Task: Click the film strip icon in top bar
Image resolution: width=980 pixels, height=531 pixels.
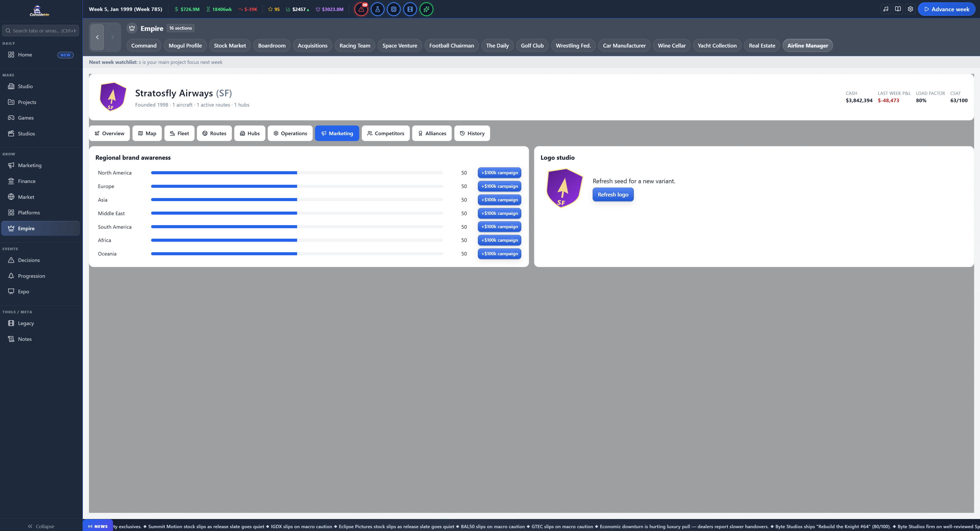Action: click(x=410, y=9)
